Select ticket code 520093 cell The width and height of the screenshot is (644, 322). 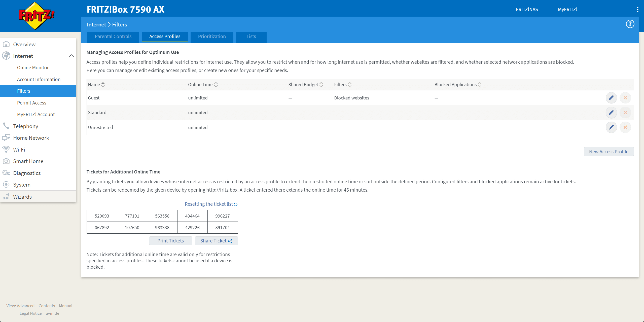coord(102,216)
